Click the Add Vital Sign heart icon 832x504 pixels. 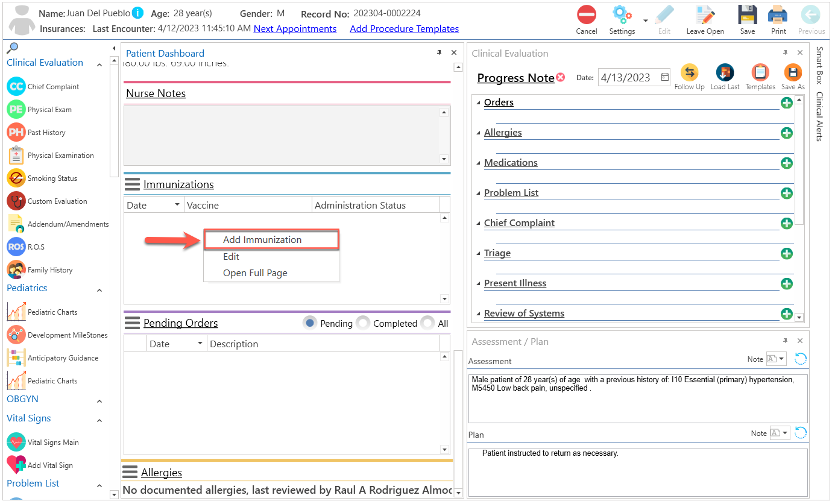pyautogui.click(x=16, y=465)
